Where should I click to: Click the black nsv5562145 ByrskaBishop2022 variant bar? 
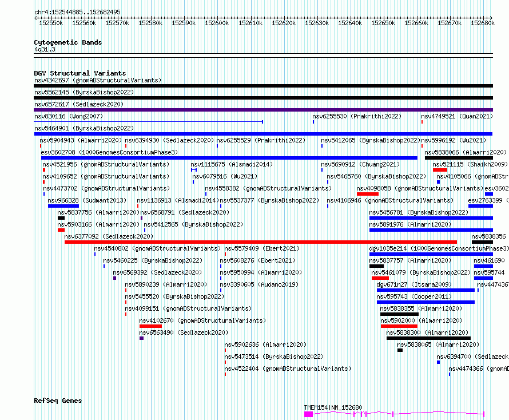(x=263, y=98)
